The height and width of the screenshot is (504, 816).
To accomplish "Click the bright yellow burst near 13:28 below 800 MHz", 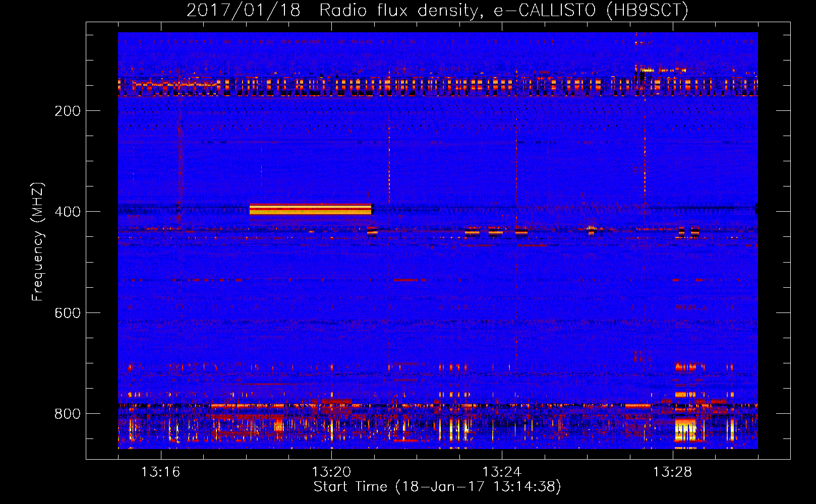I will coord(686,429).
